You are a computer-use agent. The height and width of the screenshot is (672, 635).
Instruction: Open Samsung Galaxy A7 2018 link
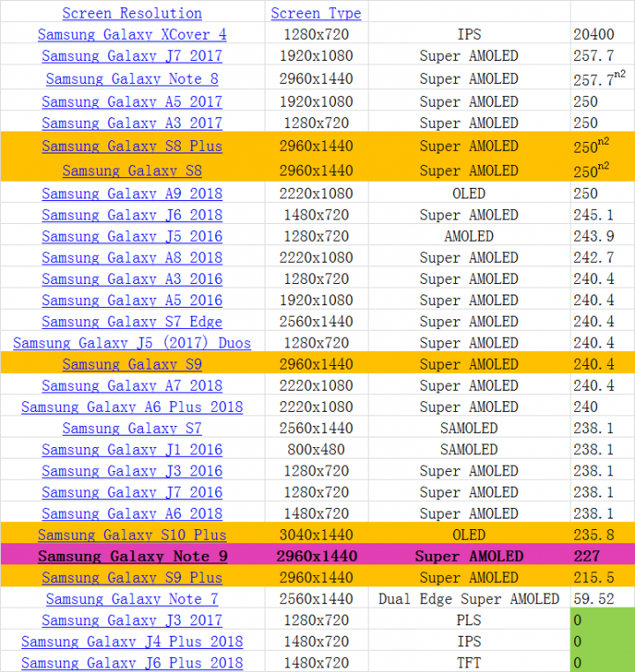click(132, 385)
